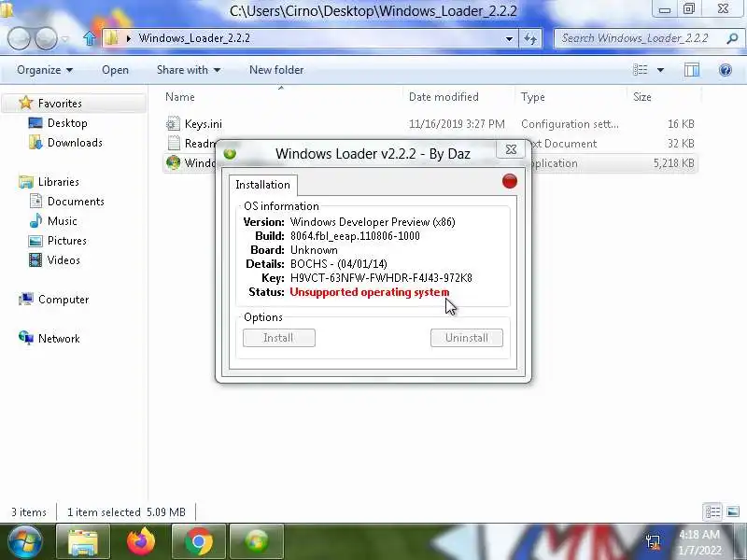Image resolution: width=747 pixels, height=560 pixels.
Task: Click the network tray icon
Action: [x=653, y=541]
